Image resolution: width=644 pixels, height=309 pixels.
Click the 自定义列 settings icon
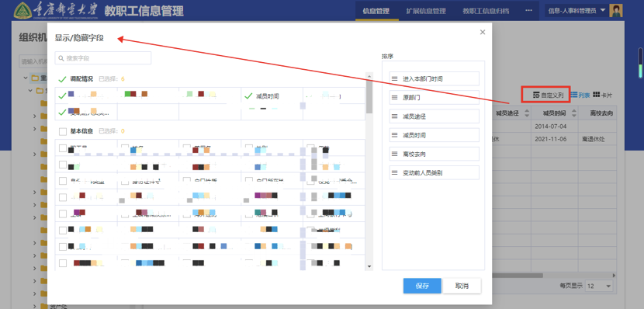[536, 95]
